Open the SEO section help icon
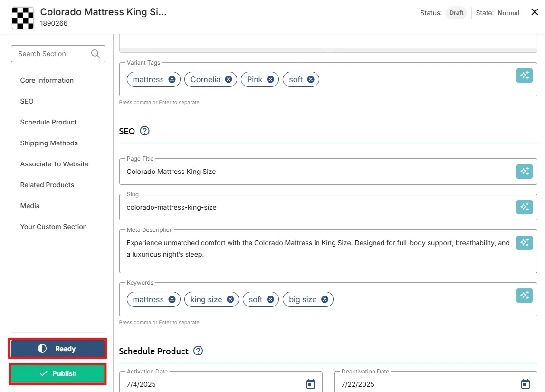The image size is (545, 392). (144, 131)
